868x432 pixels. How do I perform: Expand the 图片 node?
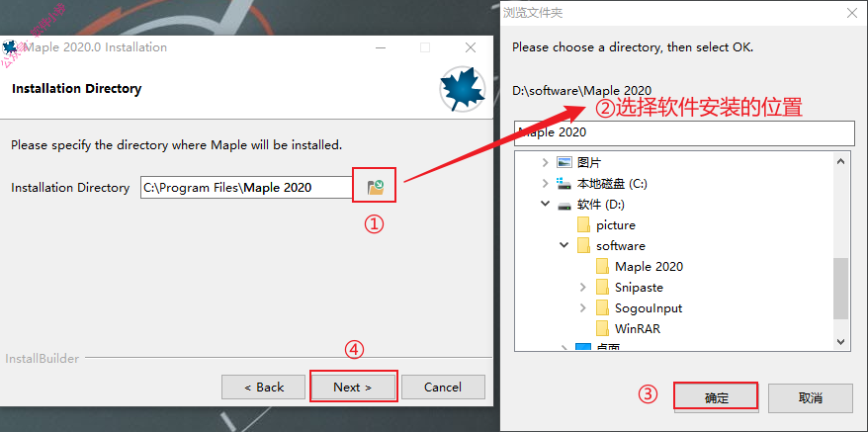546,162
